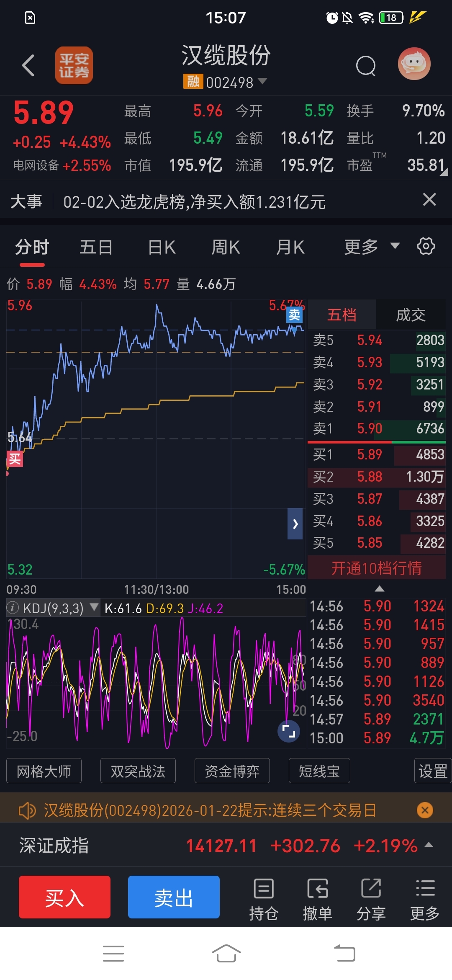Tap Android back button
The height and width of the screenshot is (980, 452).
(345, 954)
